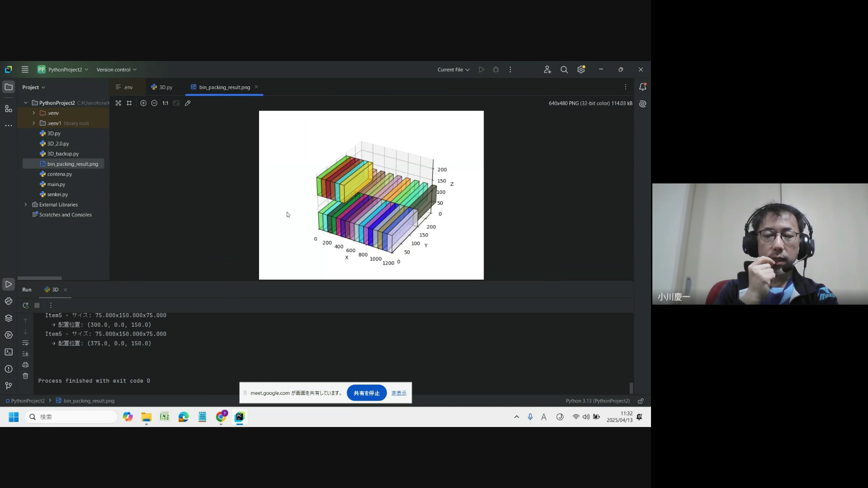
Task: Toggle soft-wrap in Run console
Action: (25, 343)
